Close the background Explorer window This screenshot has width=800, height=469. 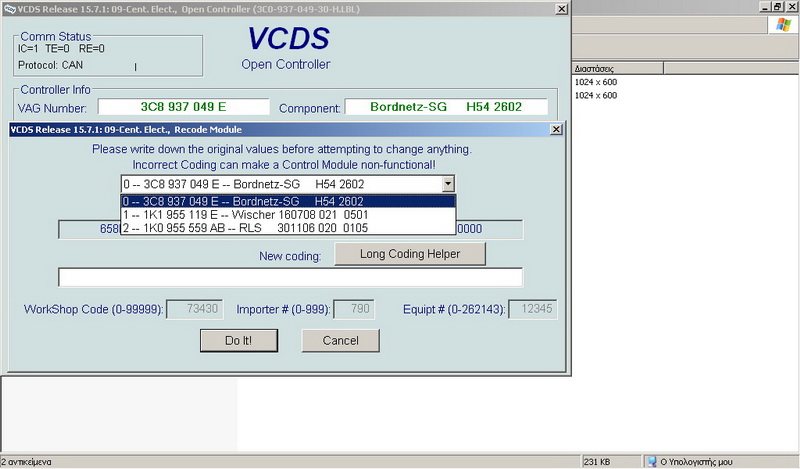click(x=791, y=7)
